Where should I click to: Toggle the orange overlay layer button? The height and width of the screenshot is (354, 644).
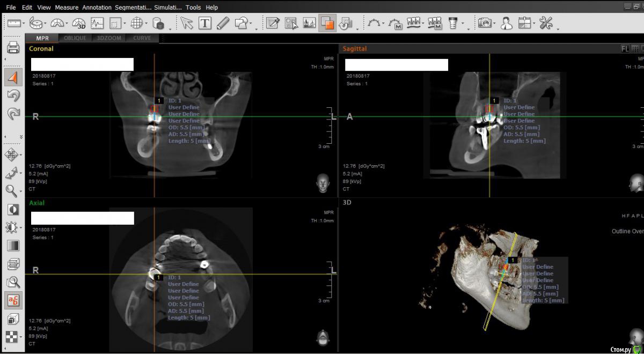(327, 23)
